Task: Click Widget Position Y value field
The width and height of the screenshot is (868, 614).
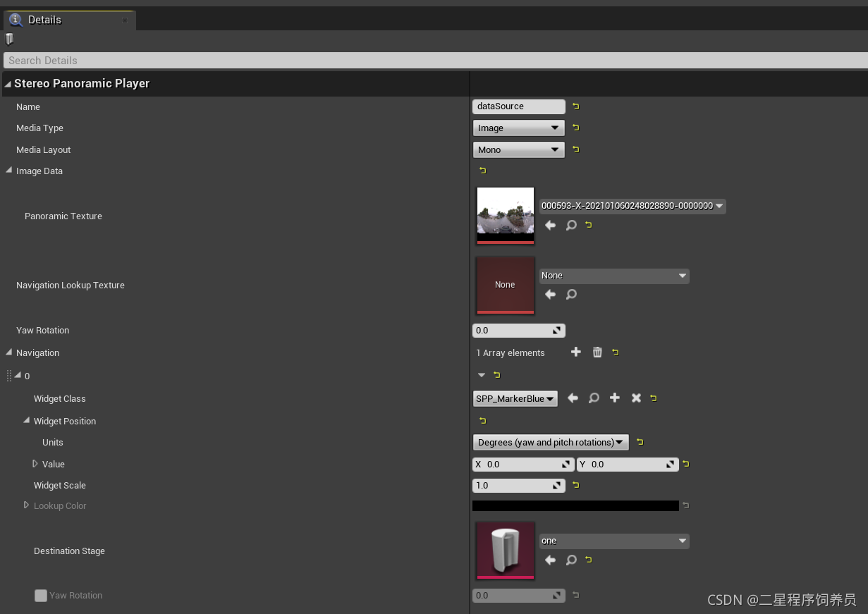Action: (x=628, y=464)
